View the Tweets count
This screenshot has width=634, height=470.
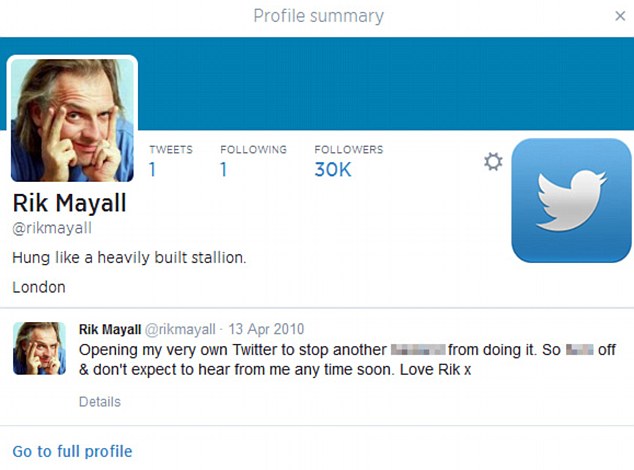tap(170, 160)
